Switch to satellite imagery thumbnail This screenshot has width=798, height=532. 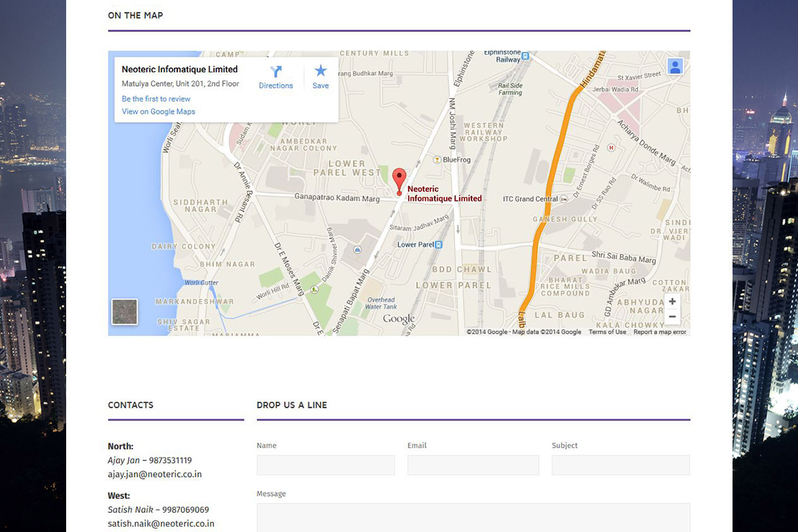point(125,312)
